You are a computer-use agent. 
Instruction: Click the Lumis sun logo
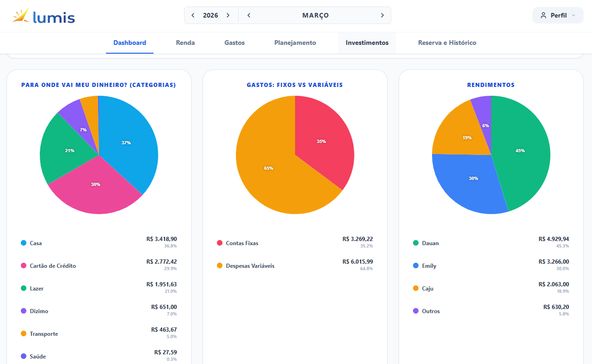(21, 16)
